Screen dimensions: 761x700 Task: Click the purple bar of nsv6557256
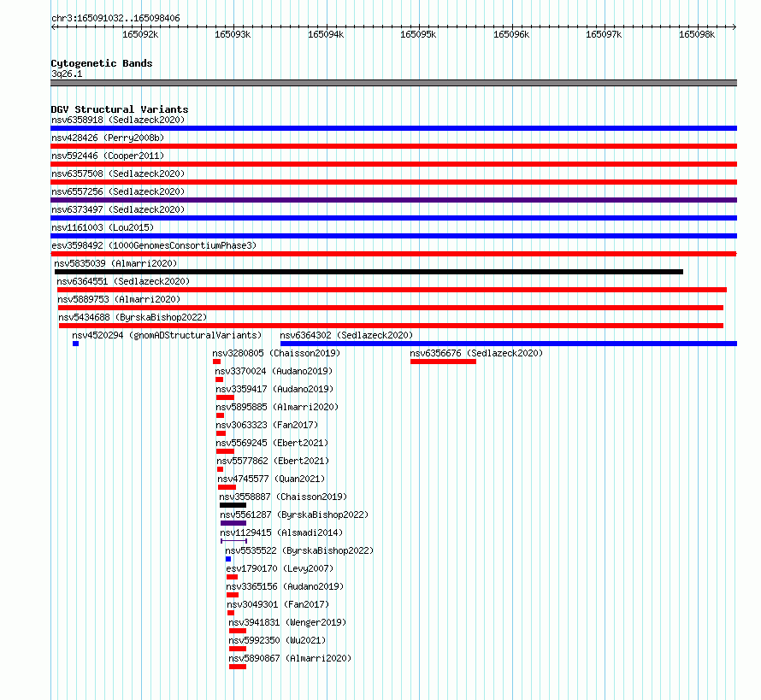click(393, 200)
